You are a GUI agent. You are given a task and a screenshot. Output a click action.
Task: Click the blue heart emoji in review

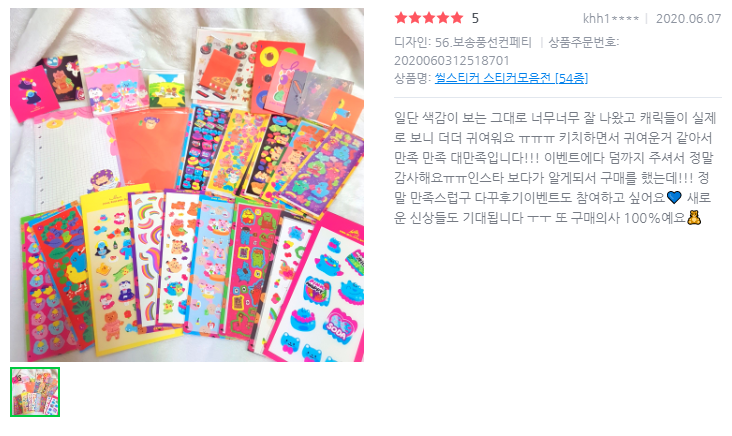click(674, 197)
